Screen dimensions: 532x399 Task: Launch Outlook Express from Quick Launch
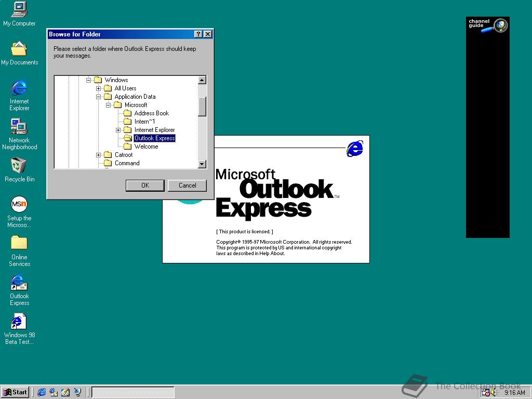tap(54, 392)
